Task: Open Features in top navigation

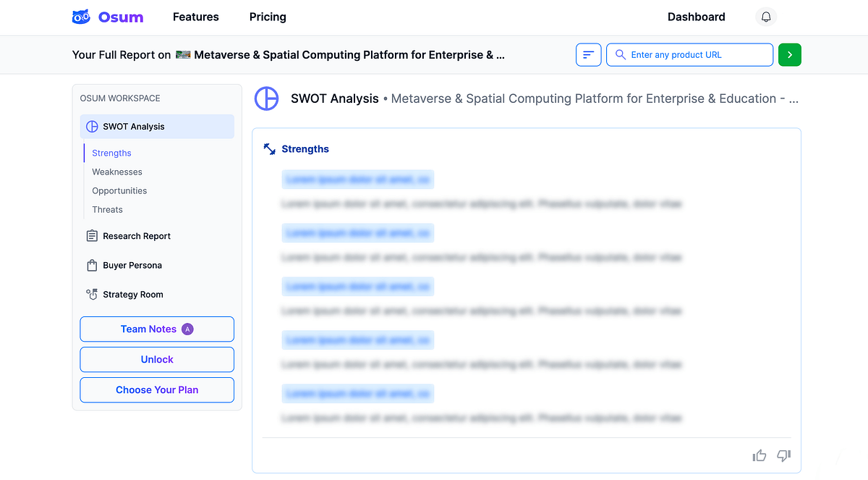Action: (195, 17)
